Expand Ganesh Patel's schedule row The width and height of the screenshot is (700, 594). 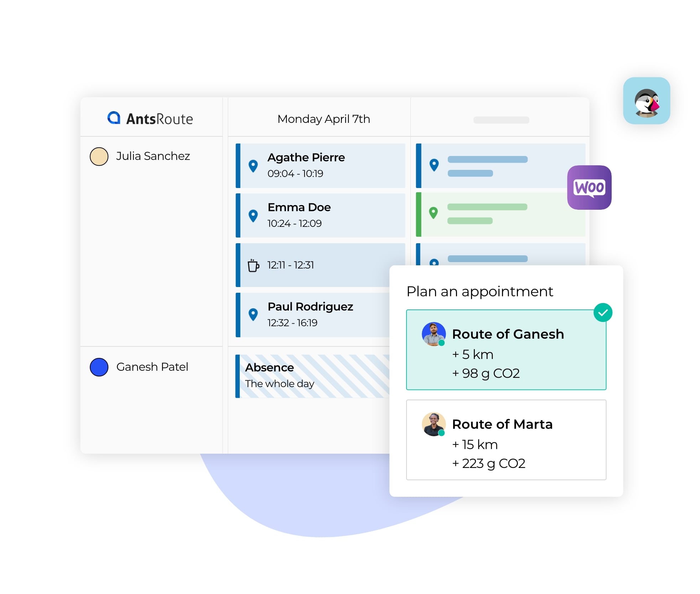coord(152,367)
